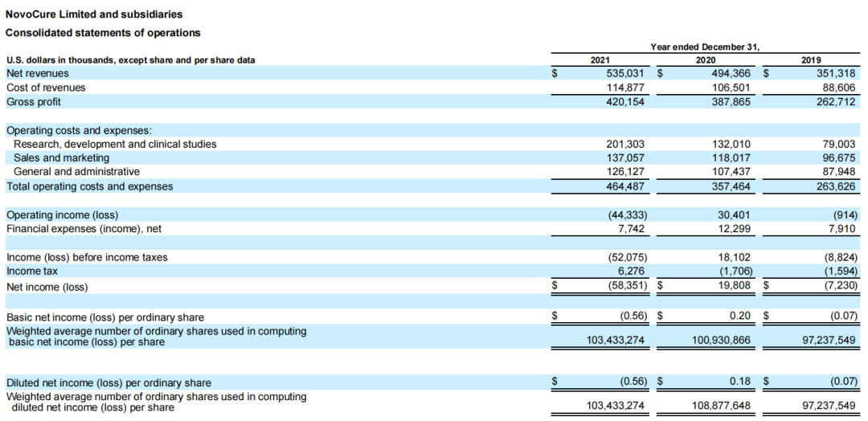
Task: Select sales and marketing value 137,057
Action: click(625, 158)
